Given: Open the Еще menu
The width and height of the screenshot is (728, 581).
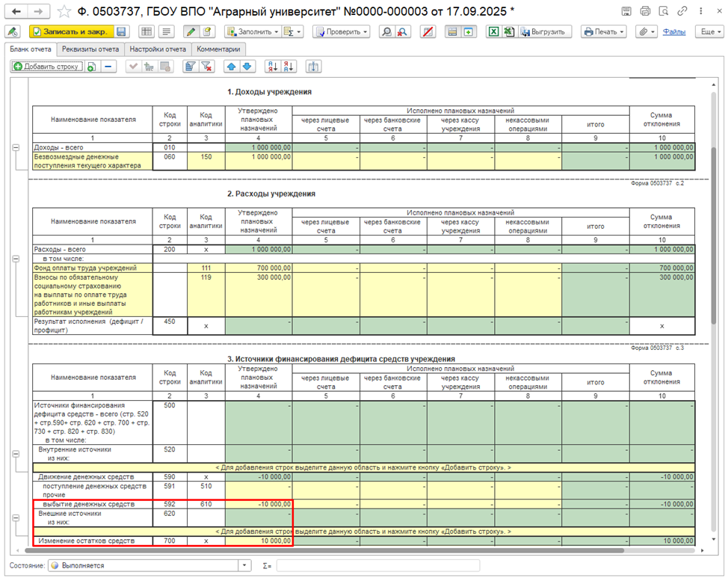Looking at the screenshot, I should click(x=709, y=31).
